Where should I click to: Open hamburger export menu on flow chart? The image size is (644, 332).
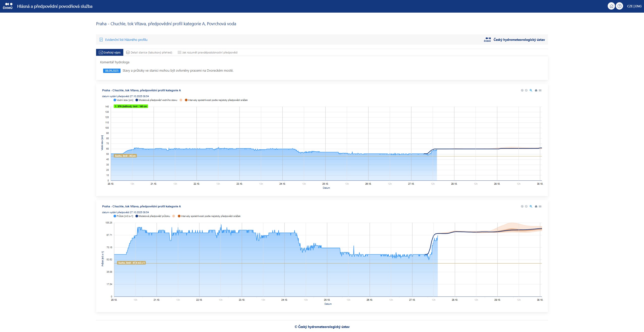540,206
